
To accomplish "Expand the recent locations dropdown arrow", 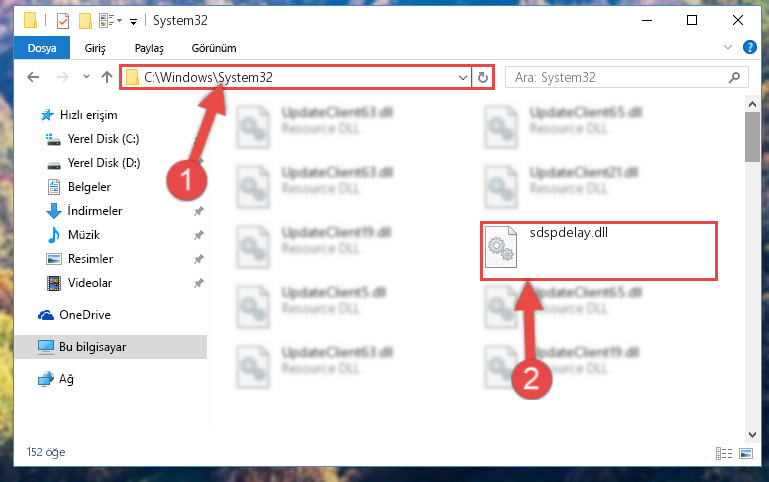I will coord(86,76).
